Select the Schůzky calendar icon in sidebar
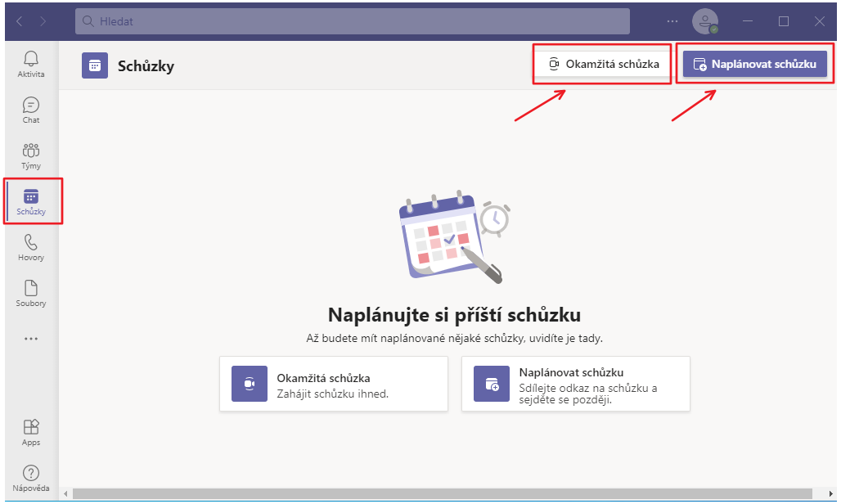Image resolution: width=841 pixels, height=504 pixels. click(x=31, y=201)
